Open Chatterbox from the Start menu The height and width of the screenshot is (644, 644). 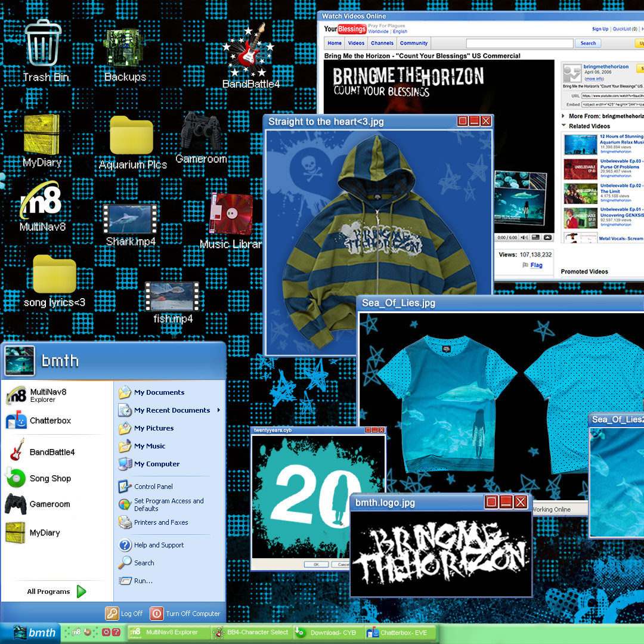(x=39, y=420)
